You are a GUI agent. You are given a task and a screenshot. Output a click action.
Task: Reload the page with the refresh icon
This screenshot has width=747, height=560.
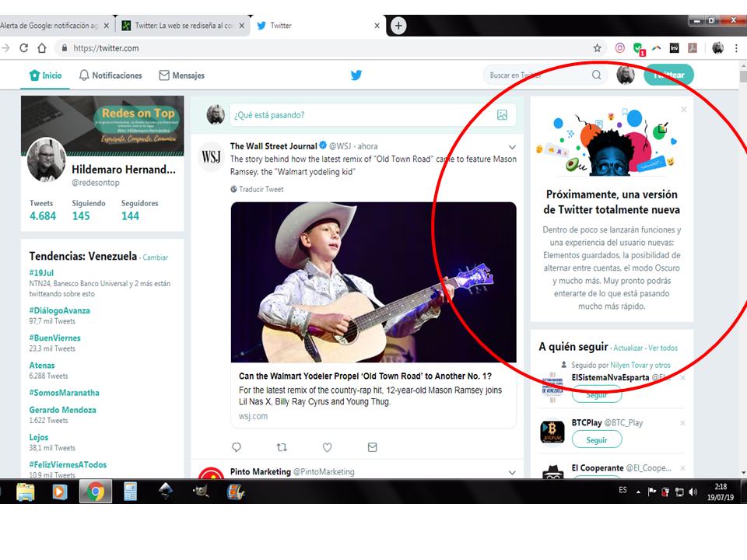[23, 48]
